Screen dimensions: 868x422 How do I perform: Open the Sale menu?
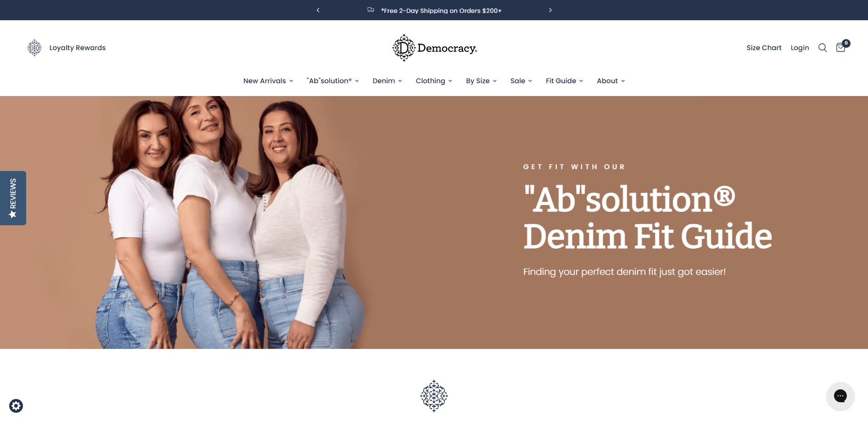point(521,81)
